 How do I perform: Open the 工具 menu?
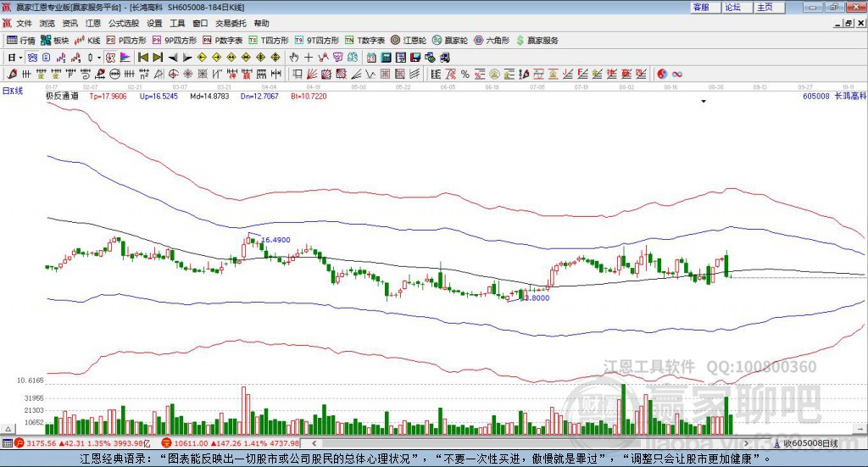177,23
